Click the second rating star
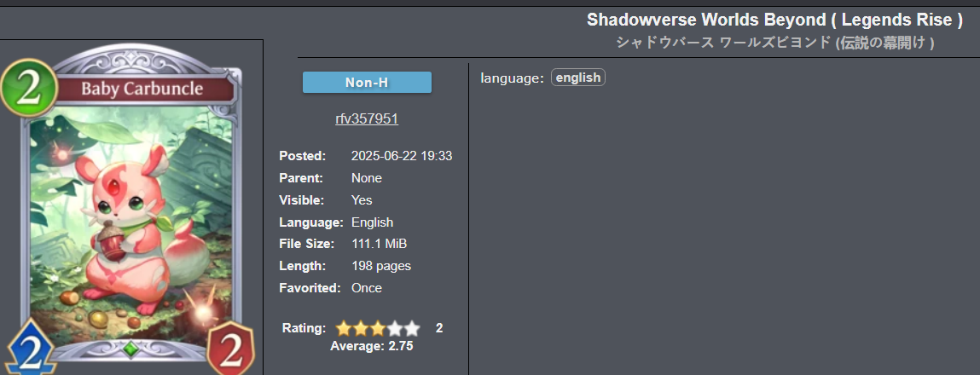This screenshot has height=375, width=980. pos(360,328)
